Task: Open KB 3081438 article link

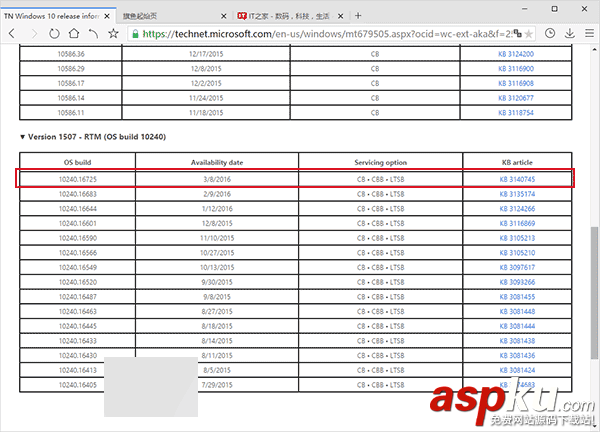Action: [517, 341]
